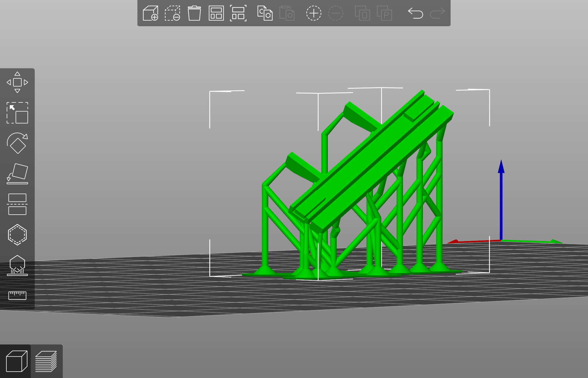588x378 pixels.
Task: Click the Add instance plus icon
Action: [x=313, y=13]
